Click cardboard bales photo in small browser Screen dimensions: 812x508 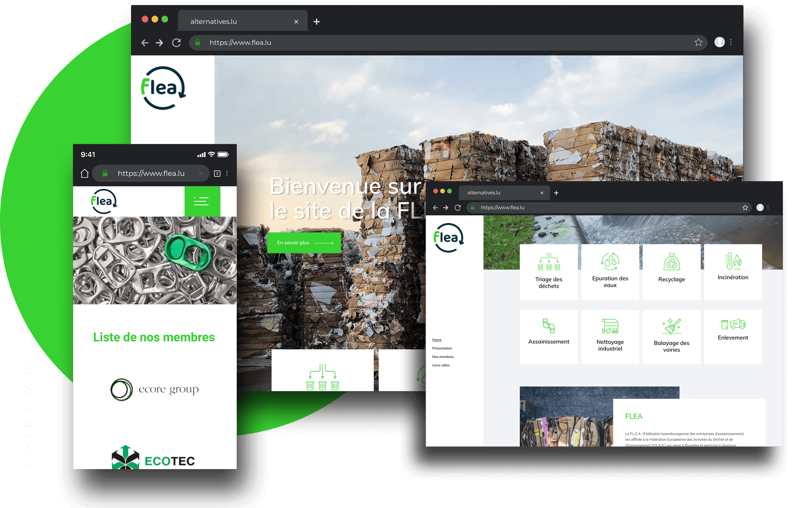point(566,417)
